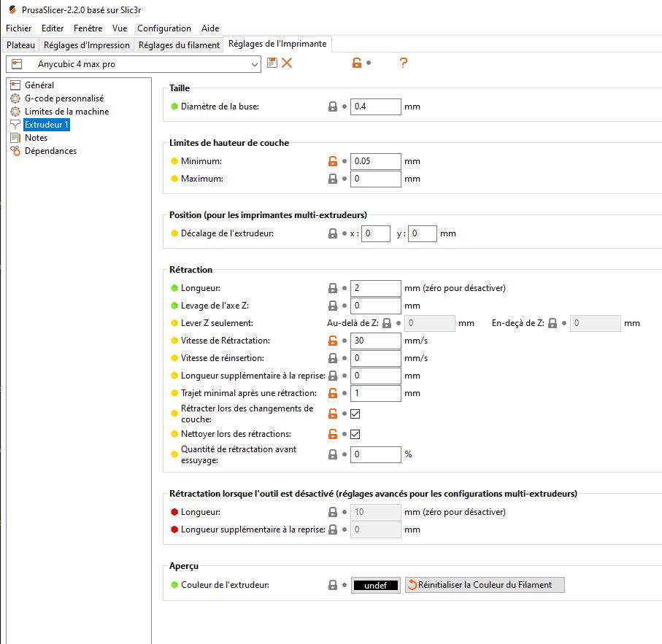
Task: Click the orange lock for Trajet minimal après une rétraction
Action: (333, 393)
